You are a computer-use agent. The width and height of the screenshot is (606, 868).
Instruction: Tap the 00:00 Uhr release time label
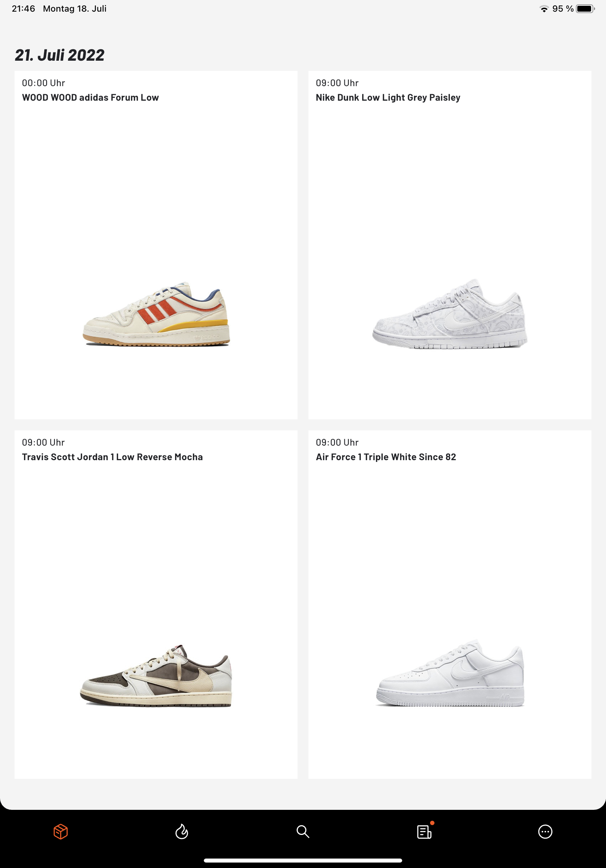tap(44, 83)
